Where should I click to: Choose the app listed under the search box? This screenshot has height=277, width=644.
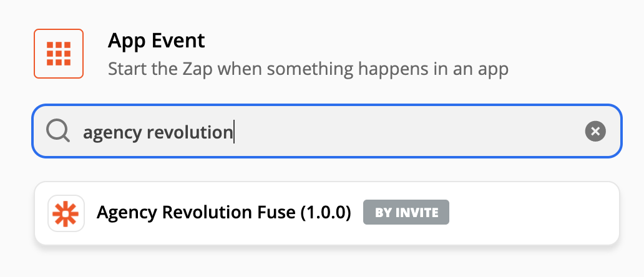click(327, 213)
